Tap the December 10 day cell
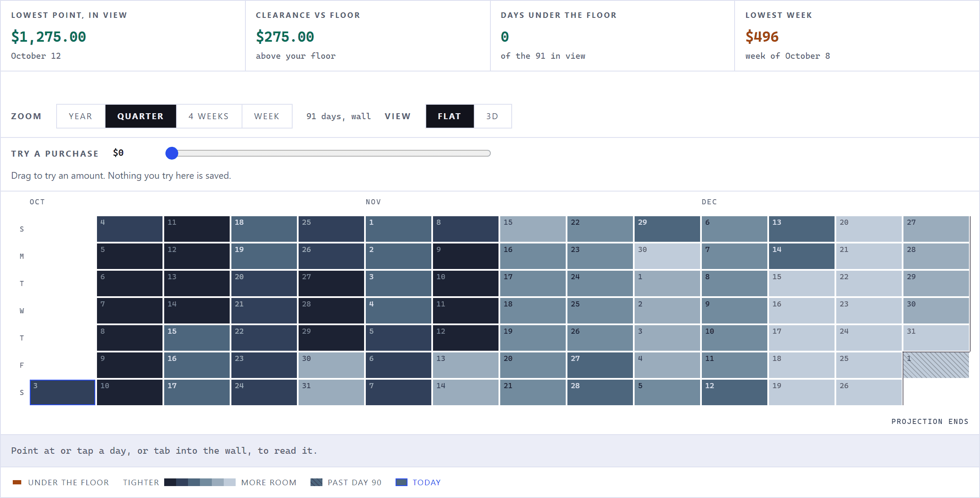This screenshot has width=980, height=498. (735, 338)
